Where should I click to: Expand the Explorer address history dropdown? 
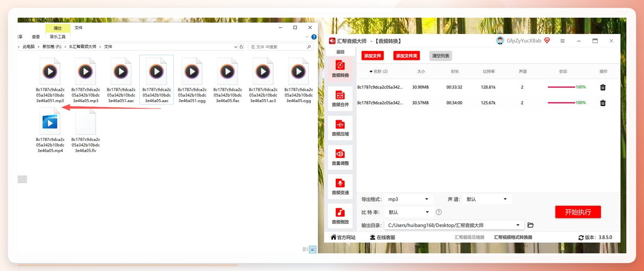[x=235, y=47]
